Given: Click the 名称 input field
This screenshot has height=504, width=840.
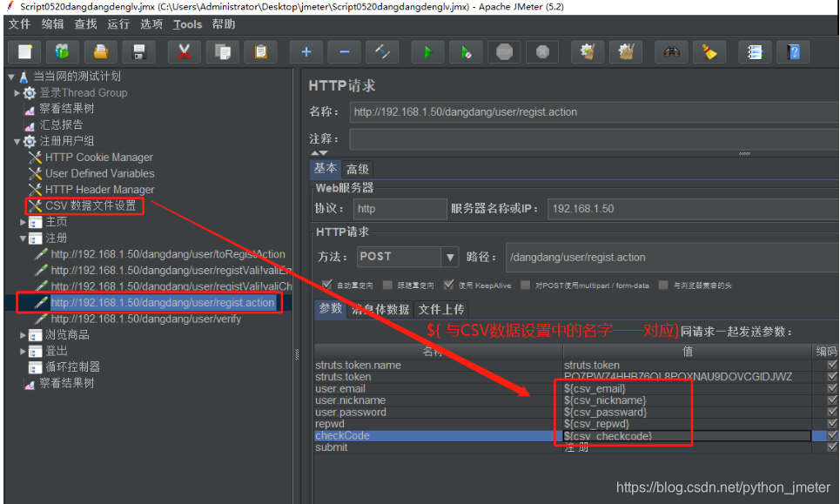Looking at the screenshot, I should (x=594, y=112).
